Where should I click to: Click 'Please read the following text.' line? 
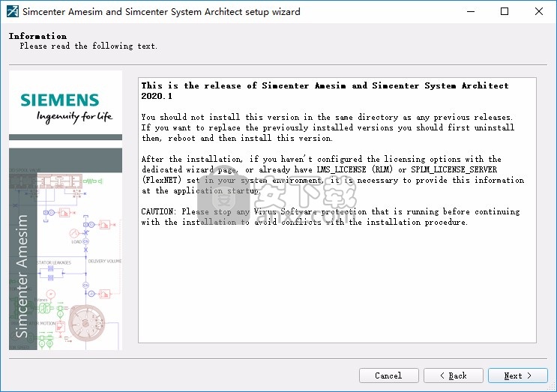88,46
